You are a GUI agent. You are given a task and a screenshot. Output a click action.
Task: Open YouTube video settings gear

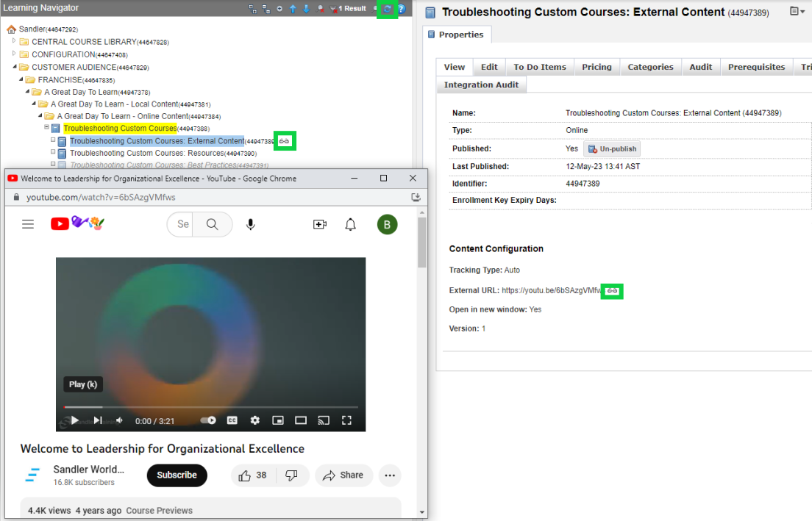(255, 420)
